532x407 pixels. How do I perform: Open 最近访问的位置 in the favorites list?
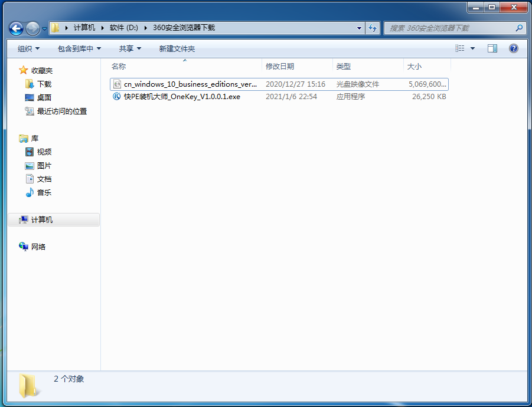[x=62, y=111]
